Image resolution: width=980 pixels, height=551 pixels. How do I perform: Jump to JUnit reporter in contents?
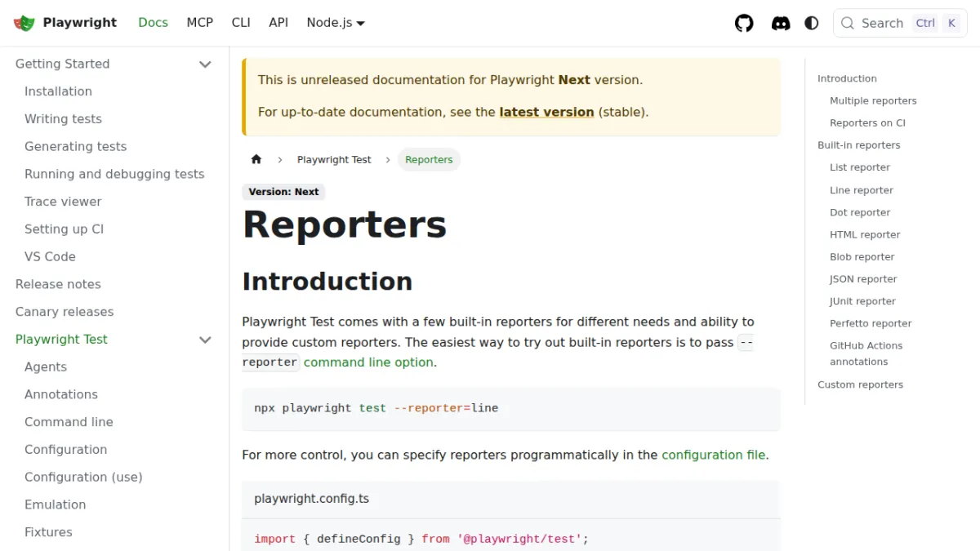862,301
